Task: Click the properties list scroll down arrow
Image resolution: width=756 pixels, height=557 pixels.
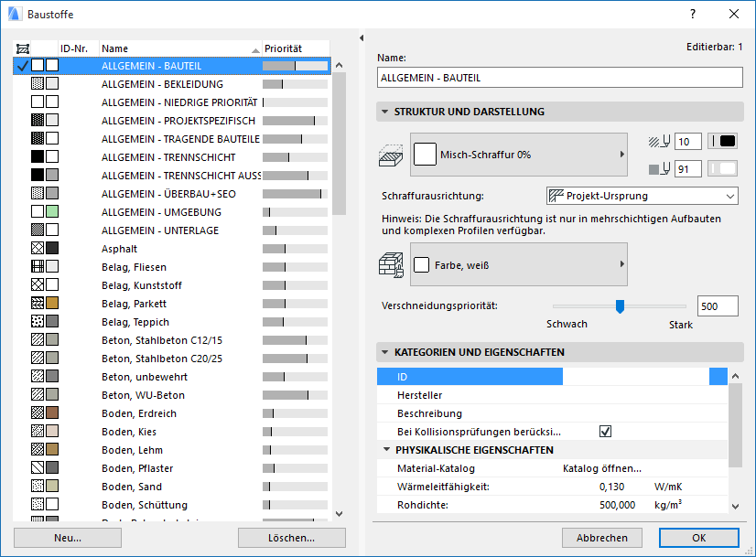Action: [735, 507]
